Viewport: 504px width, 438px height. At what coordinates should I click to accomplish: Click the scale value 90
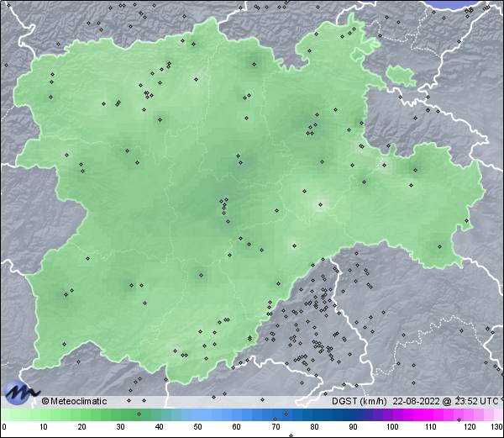coord(353,427)
